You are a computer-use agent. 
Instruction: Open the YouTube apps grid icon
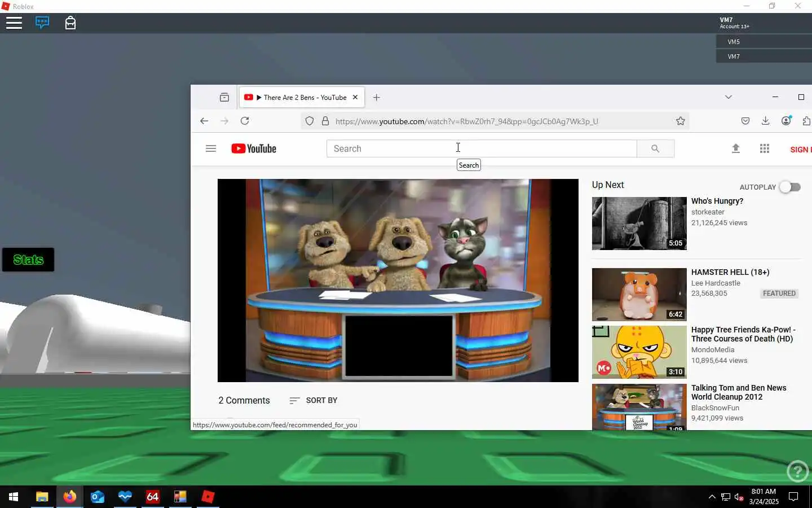point(765,148)
